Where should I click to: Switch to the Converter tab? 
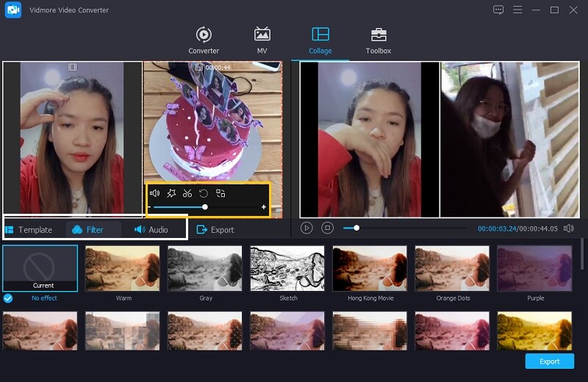point(204,40)
